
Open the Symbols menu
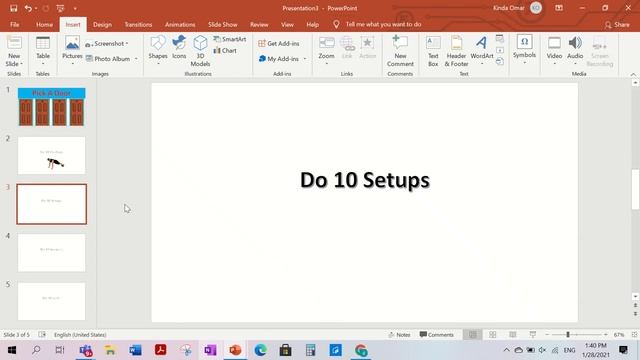coord(524,50)
